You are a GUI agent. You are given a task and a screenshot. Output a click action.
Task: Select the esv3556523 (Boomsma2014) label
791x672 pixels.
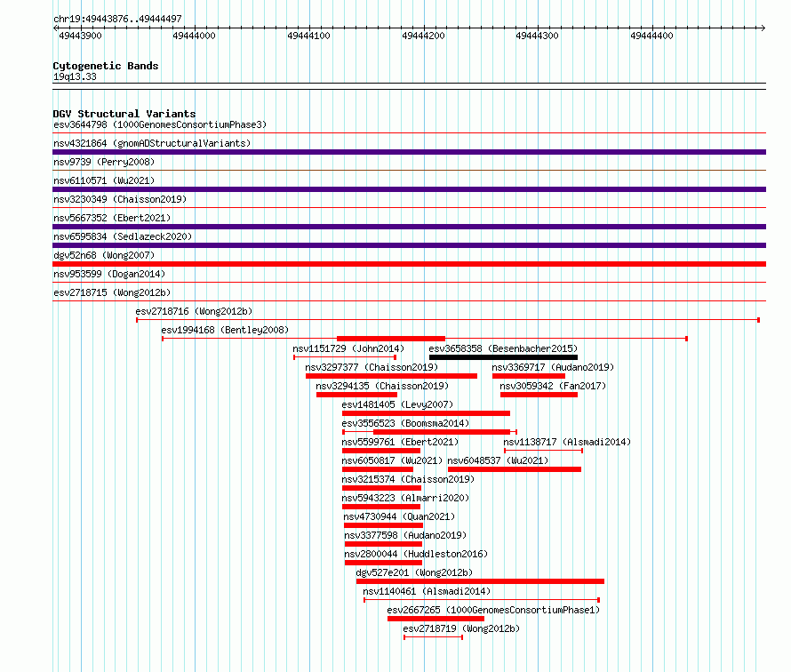pos(405,423)
